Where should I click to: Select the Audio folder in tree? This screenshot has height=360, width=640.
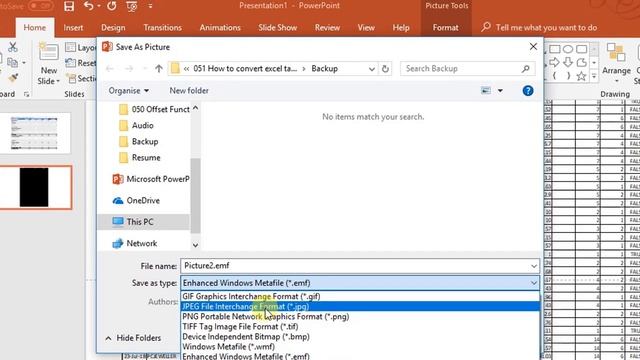point(136,125)
